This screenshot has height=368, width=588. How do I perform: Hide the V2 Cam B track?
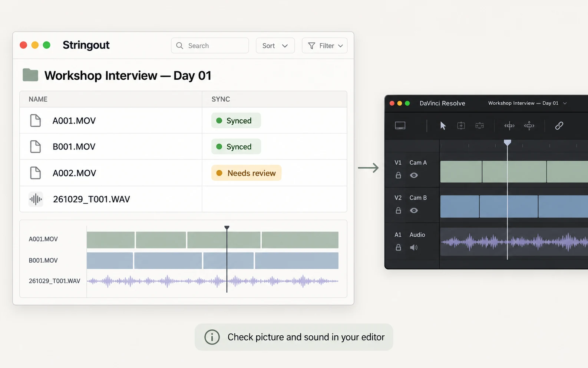[414, 210]
